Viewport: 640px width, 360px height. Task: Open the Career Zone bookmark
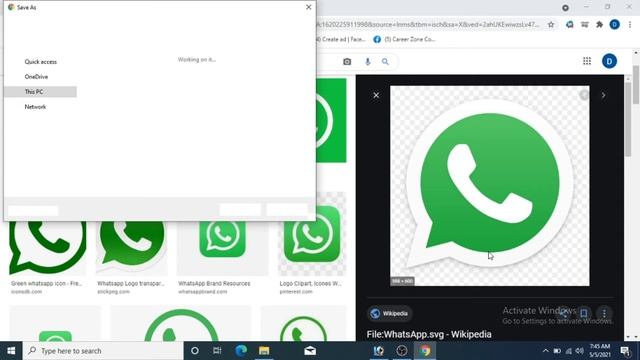pos(404,39)
